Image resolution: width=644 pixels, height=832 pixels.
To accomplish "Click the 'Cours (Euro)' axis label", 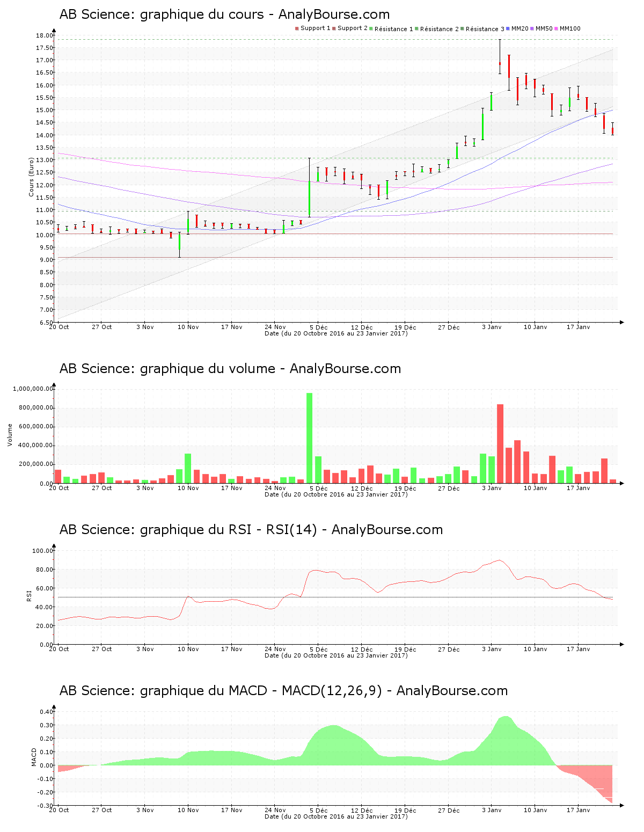I will (31, 176).
